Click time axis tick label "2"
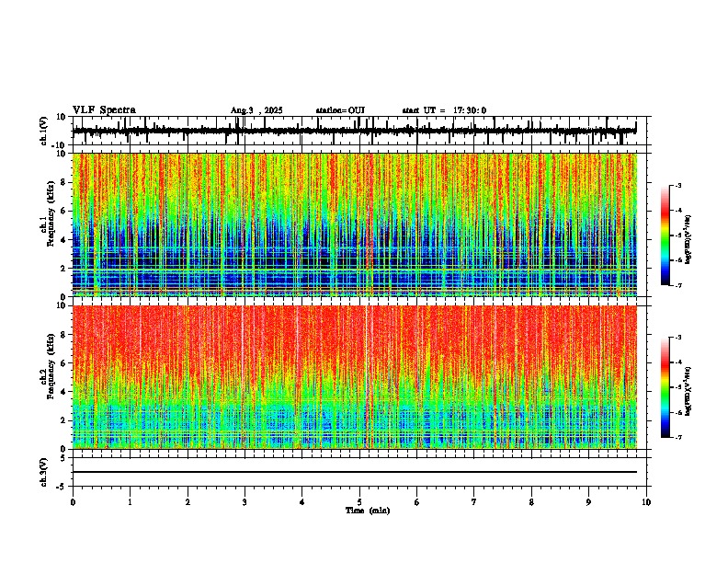Screen dimensions: 728x563 tap(188, 502)
